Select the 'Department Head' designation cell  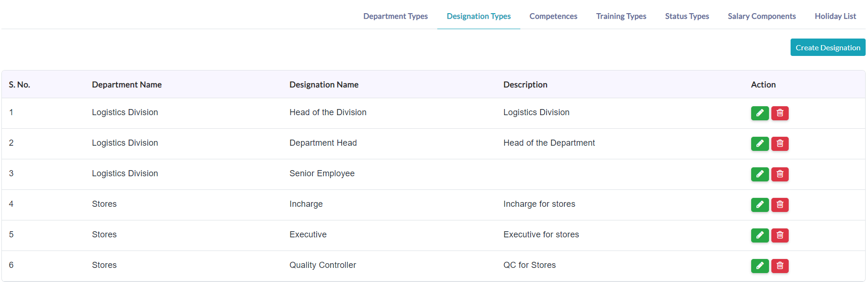(x=323, y=143)
